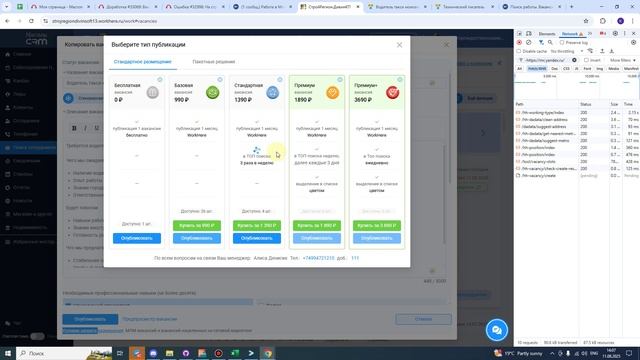640x360 pixels.
Task: Publish with the Базовая plan
Action: (x=197, y=238)
